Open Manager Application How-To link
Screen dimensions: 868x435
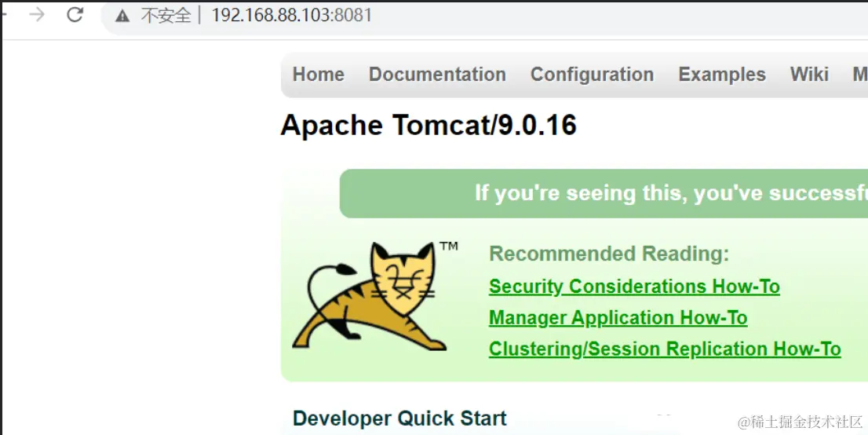(618, 318)
